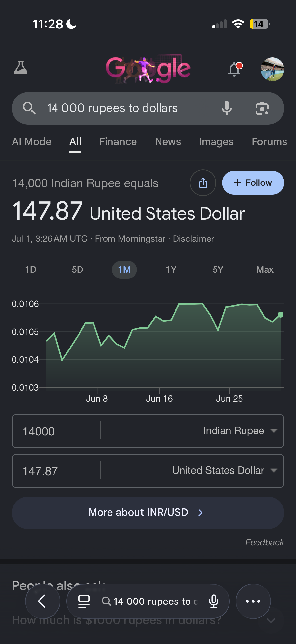Viewport: 296px width, 644px height.
Task: Open notifications bell icon
Action: click(x=235, y=69)
